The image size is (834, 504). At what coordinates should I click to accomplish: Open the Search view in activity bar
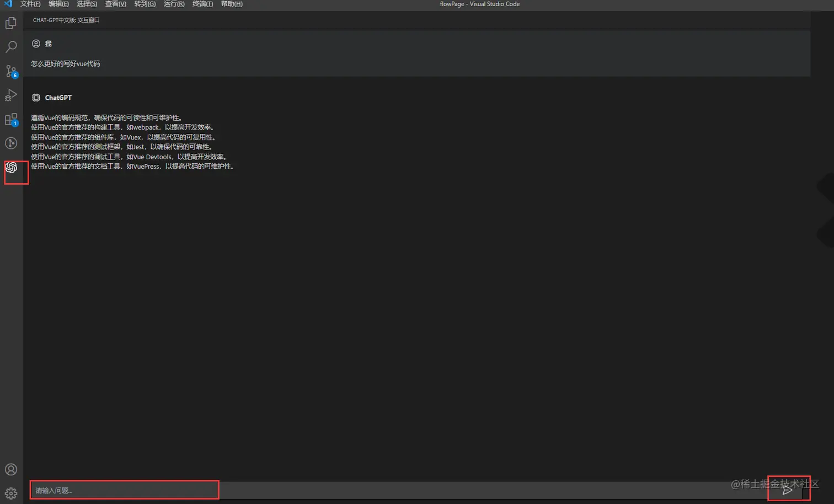click(x=11, y=47)
